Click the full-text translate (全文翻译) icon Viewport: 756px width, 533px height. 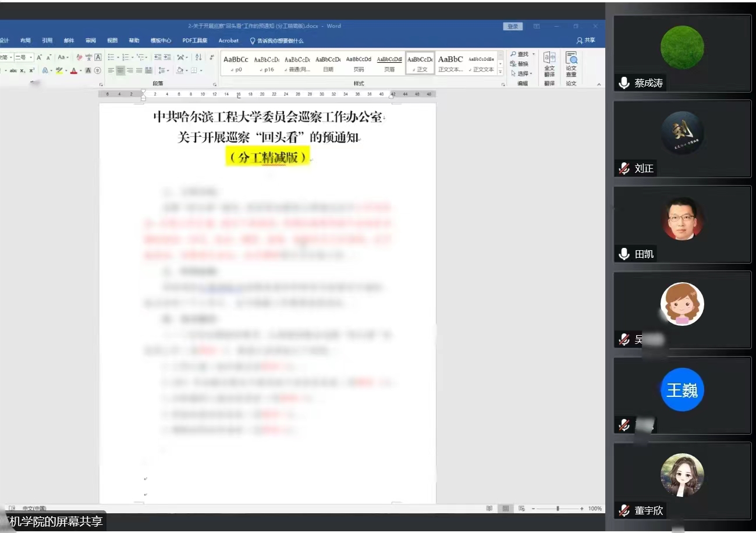[x=549, y=63]
